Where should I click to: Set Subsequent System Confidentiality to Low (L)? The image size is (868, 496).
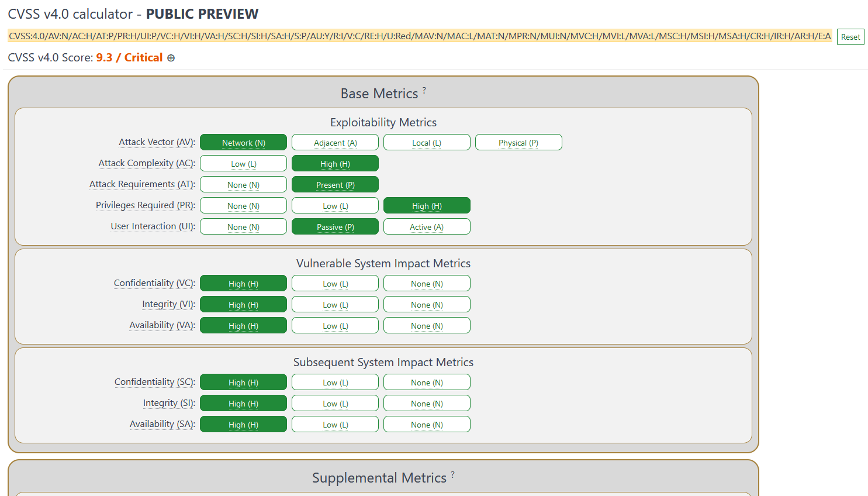point(336,383)
